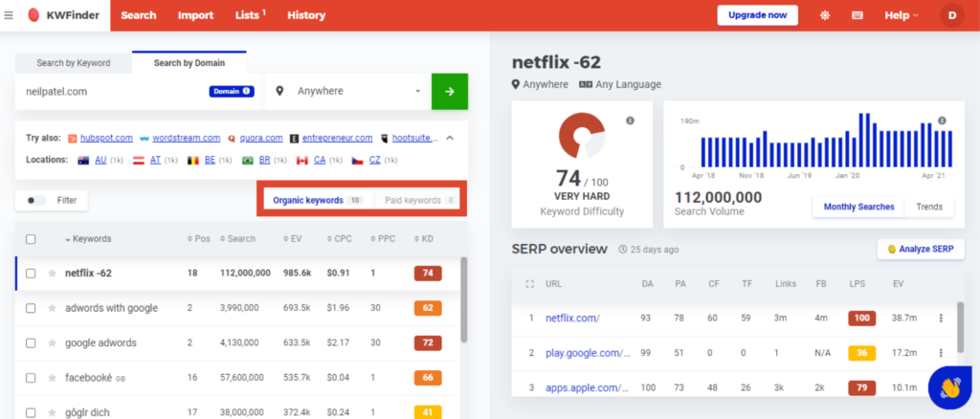Image resolution: width=980 pixels, height=419 pixels.
Task: Open the Anywhere location dropdown
Action: (348, 91)
